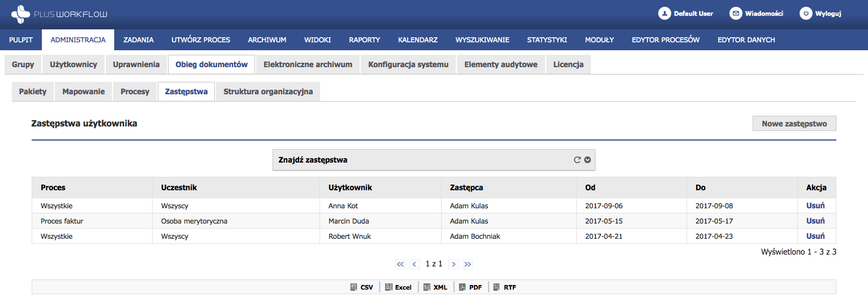Expand the Znajdź zastępstwa panel arrow
The width and height of the screenshot is (868, 306).
click(588, 160)
